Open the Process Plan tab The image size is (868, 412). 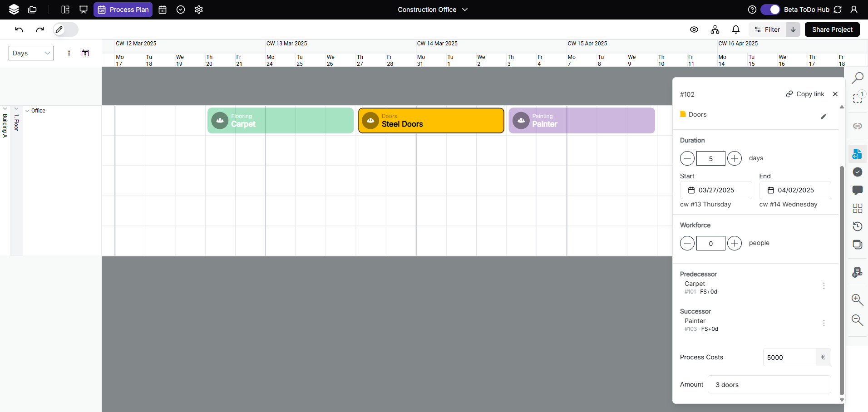tap(123, 10)
